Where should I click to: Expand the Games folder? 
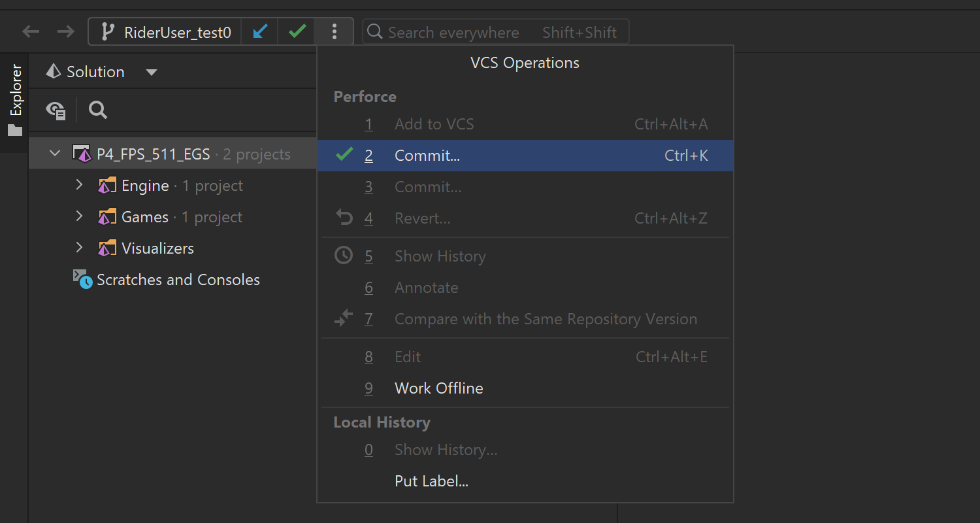[x=79, y=216]
